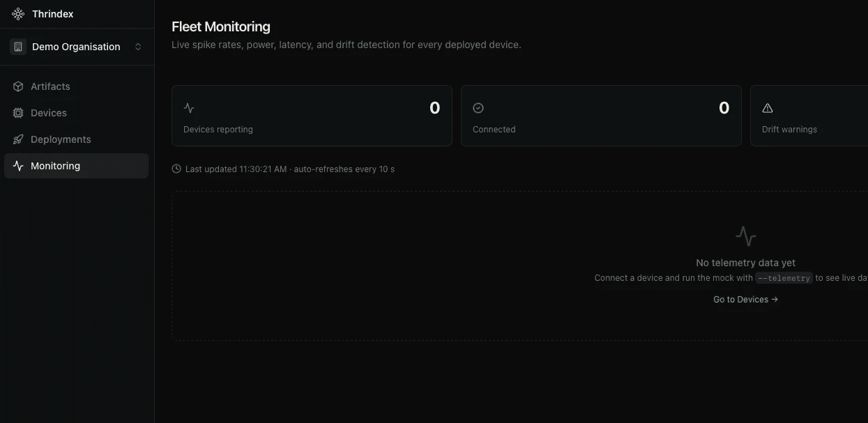Viewport: 868px width, 423px height.
Task: Click the Monitoring pulse icon in the sidebar
Action: coord(18,166)
